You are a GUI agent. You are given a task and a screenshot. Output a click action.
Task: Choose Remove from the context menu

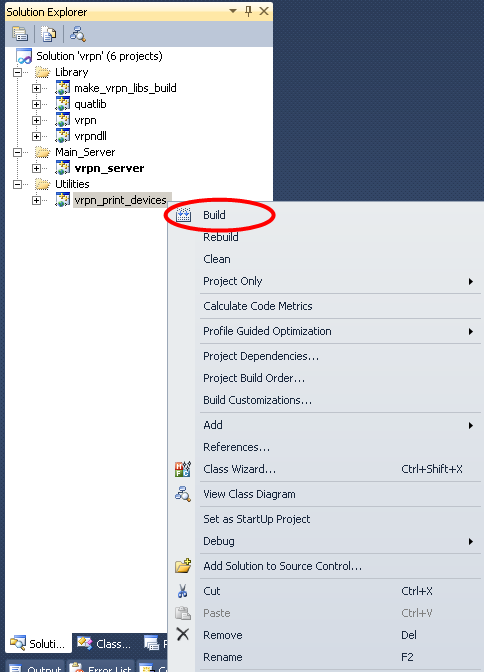326,635
